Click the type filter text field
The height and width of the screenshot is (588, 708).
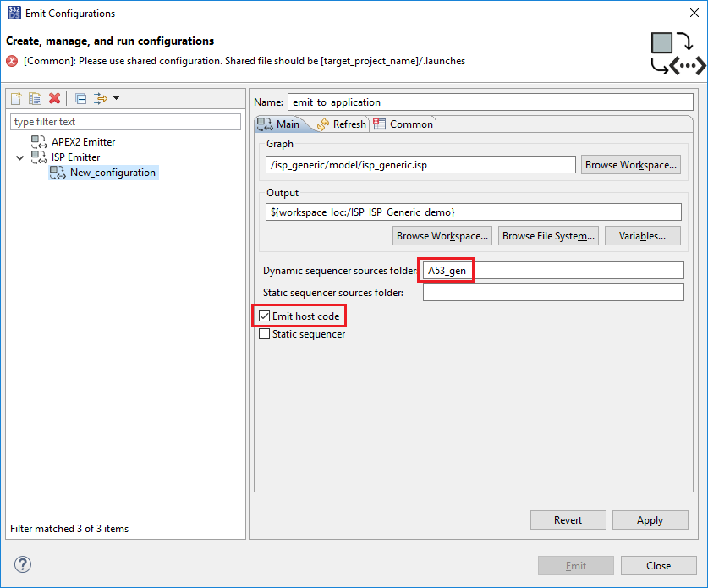pos(125,122)
